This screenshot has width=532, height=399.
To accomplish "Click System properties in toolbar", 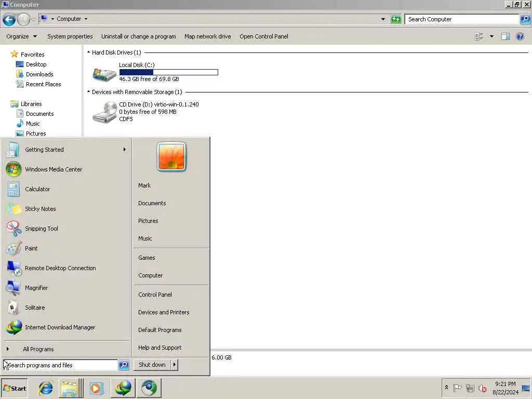I will pyautogui.click(x=70, y=36).
